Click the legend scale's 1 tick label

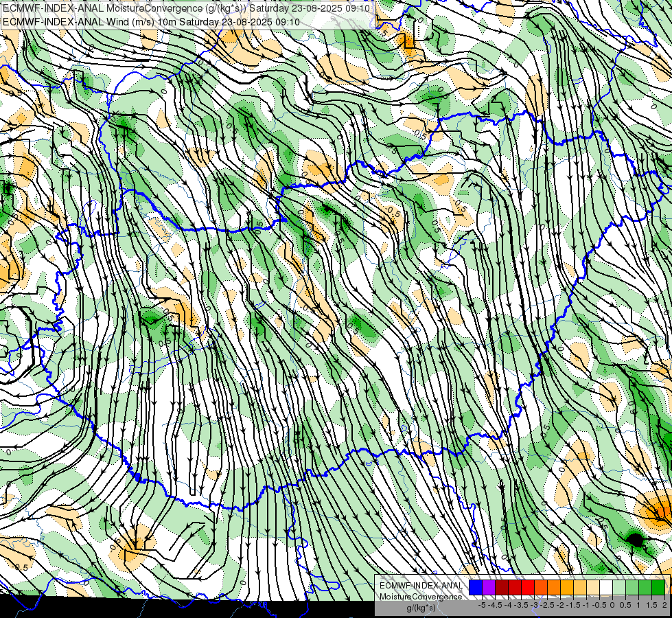638,605
